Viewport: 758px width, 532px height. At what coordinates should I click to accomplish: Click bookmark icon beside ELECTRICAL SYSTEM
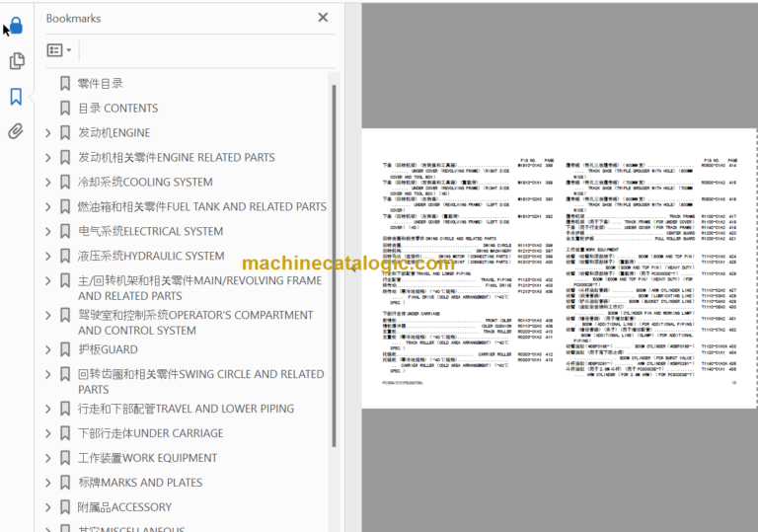65,231
